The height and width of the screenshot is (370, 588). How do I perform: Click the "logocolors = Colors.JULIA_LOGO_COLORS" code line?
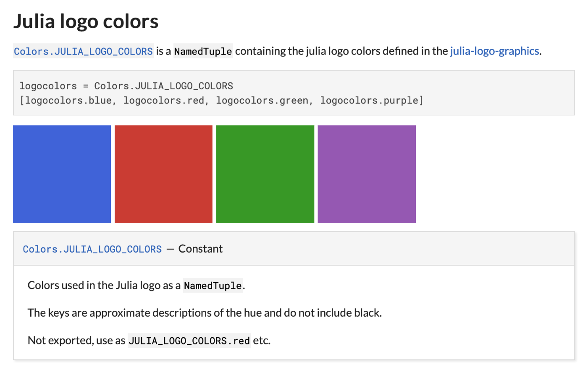(x=126, y=86)
